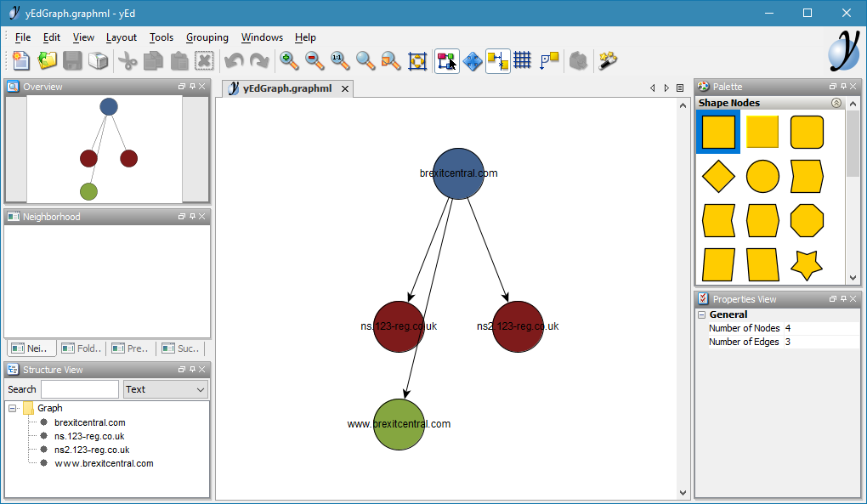The width and height of the screenshot is (867, 504).
Task: Click the Cut scissors icon
Action: pos(127,60)
